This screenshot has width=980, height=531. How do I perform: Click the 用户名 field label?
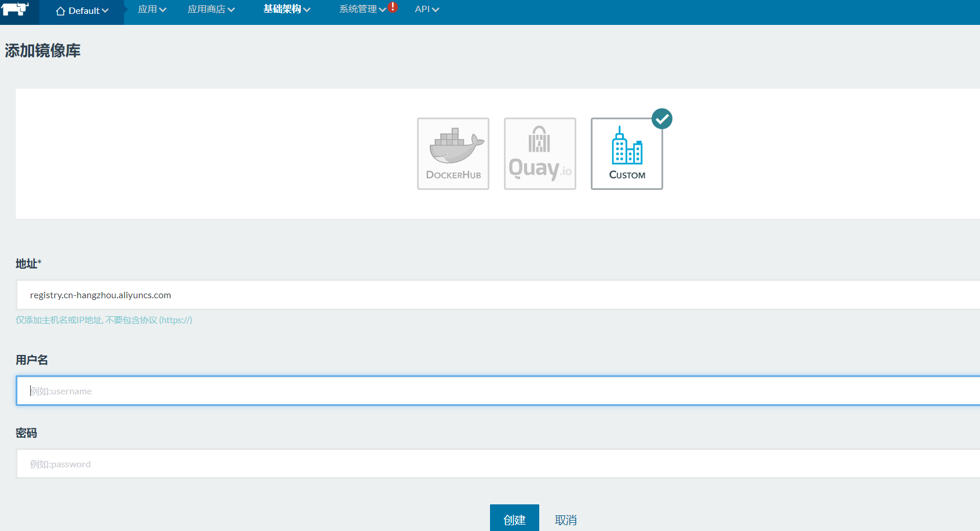32,360
